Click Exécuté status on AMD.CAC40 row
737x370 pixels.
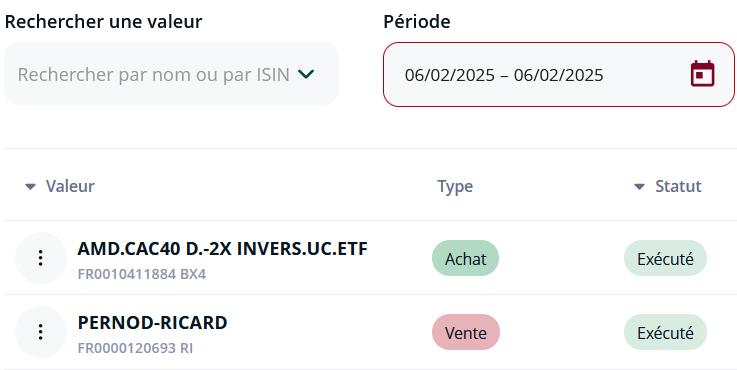click(x=665, y=258)
